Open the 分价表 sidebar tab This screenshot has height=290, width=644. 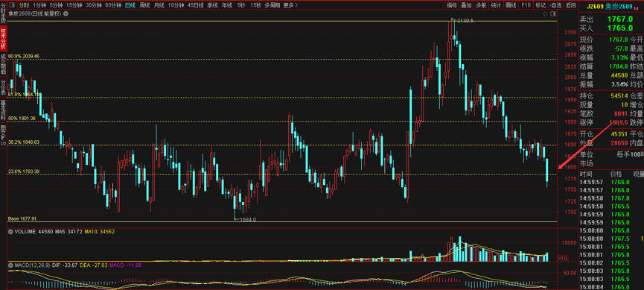pyautogui.click(x=3, y=86)
